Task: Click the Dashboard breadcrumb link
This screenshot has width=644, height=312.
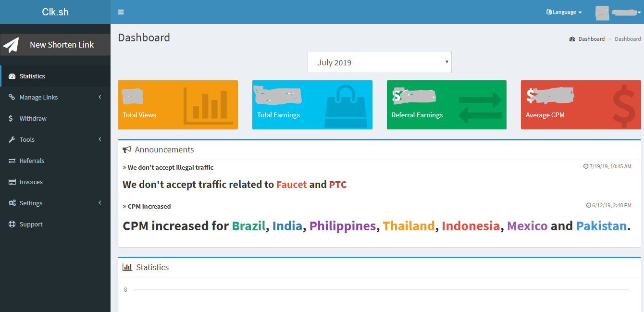Action: 591,39
